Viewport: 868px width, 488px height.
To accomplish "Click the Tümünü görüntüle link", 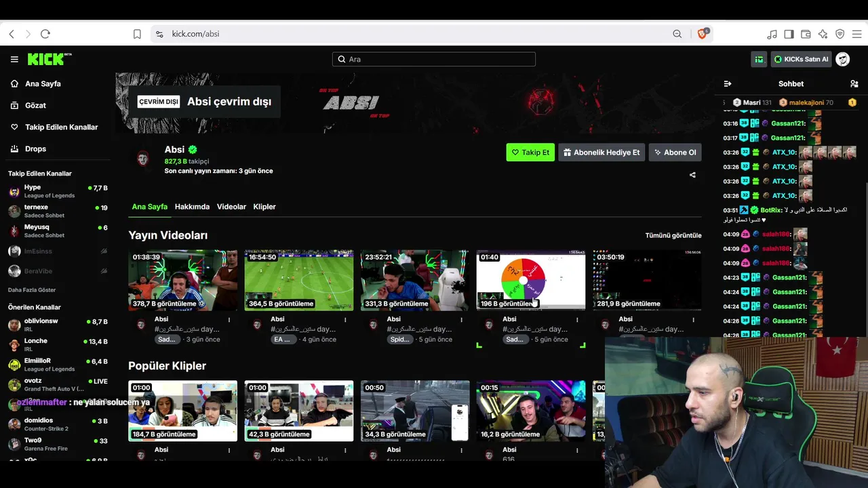I will pyautogui.click(x=673, y=235).
